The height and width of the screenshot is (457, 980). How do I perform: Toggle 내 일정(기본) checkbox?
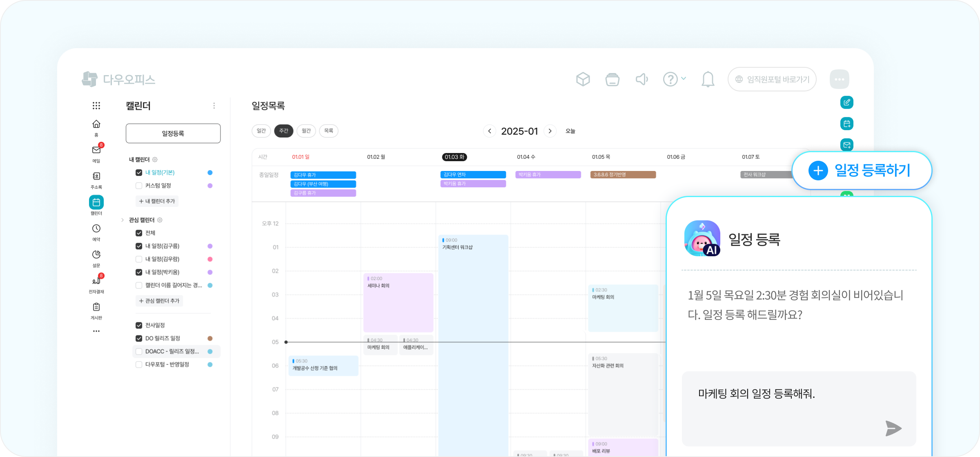tap(139, 173)
